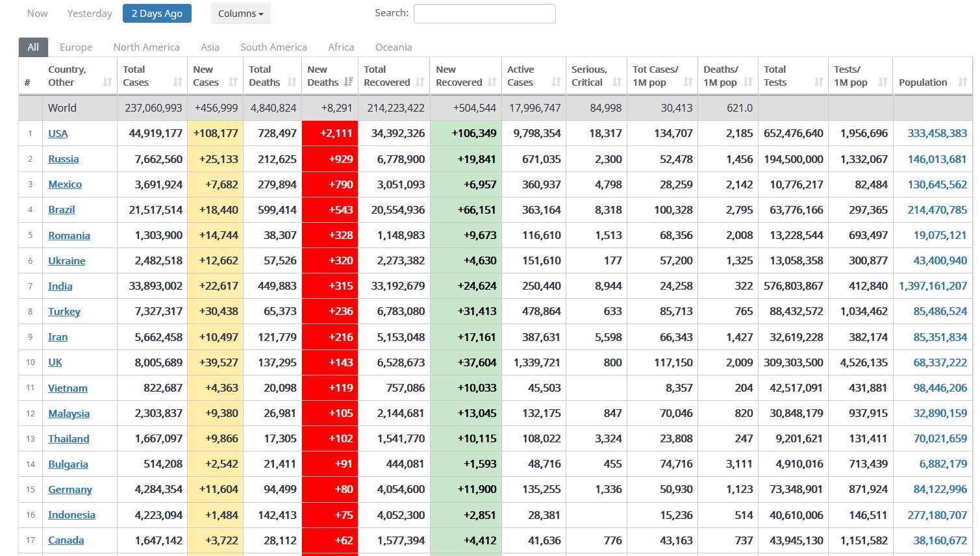Sort by Population column arrows icon
This screenshot has height=556, width=980.
(x=962, y=82)
